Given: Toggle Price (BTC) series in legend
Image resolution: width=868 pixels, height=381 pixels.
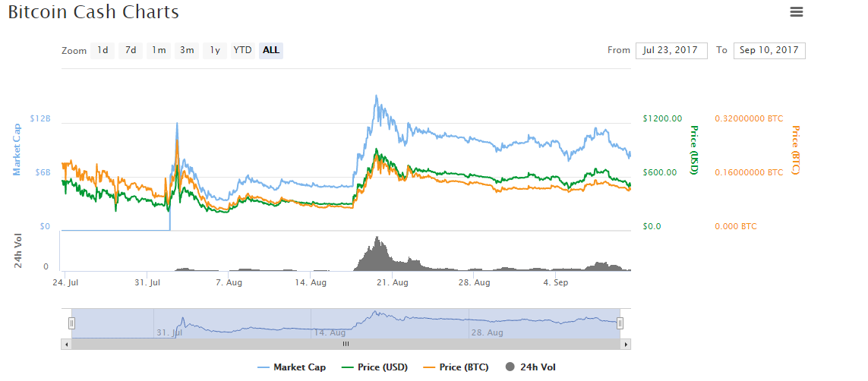Looking at the screenshot, I should (x=456, y=367).
